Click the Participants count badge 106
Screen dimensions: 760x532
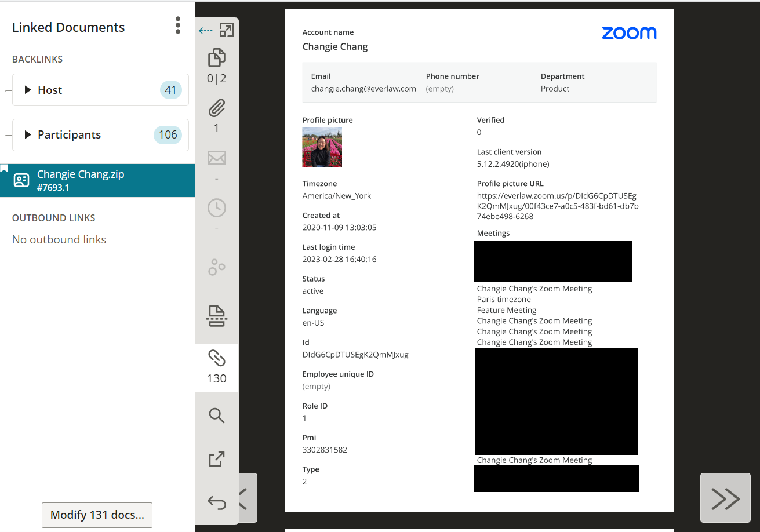click(x=168, y=134)
